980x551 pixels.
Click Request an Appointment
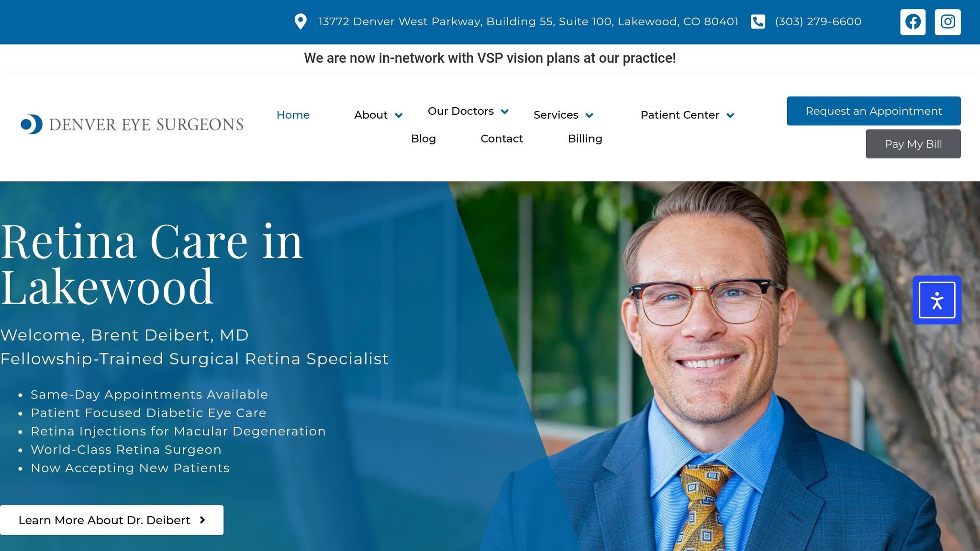coord(873,110)
